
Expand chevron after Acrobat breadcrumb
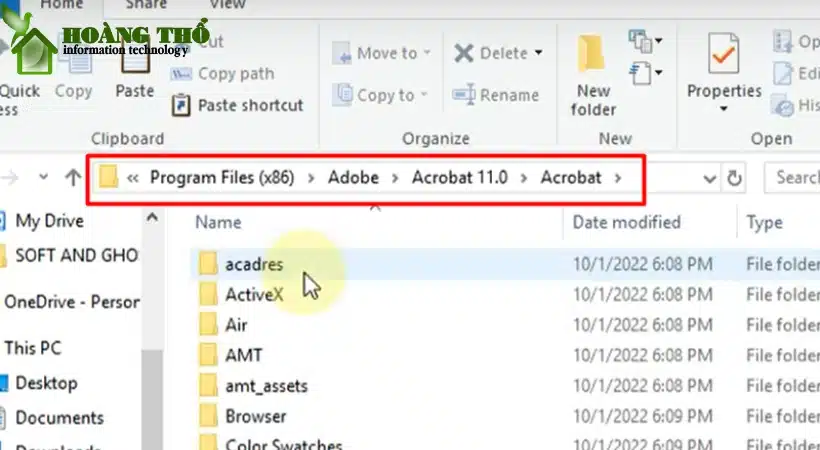[618, 178]
